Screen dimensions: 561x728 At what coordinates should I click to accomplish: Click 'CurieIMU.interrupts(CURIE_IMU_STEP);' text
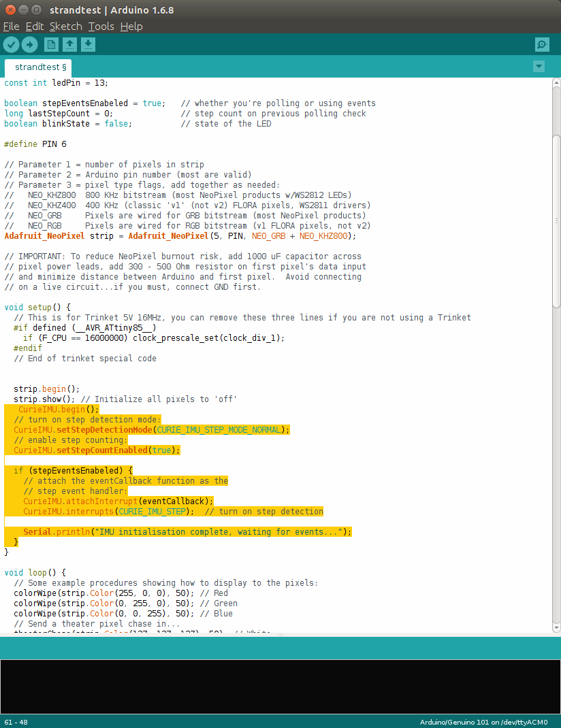click(109, 512)
